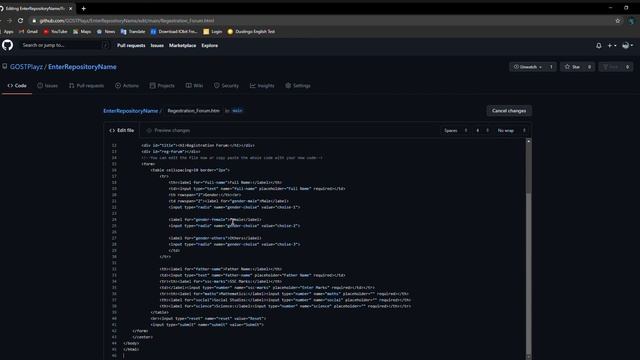640x360 pixels.
Task: Switch to the Settings tab
Action: point(298,86)
